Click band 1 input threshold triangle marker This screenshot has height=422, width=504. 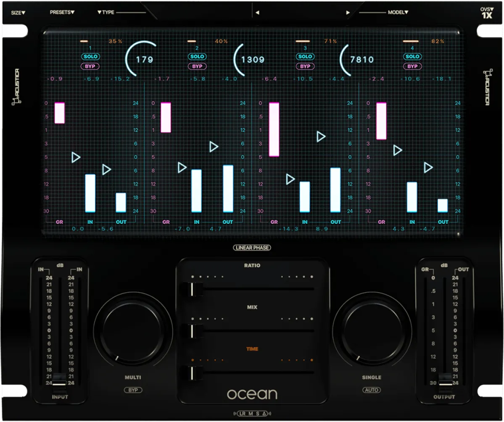pos(76,157)
